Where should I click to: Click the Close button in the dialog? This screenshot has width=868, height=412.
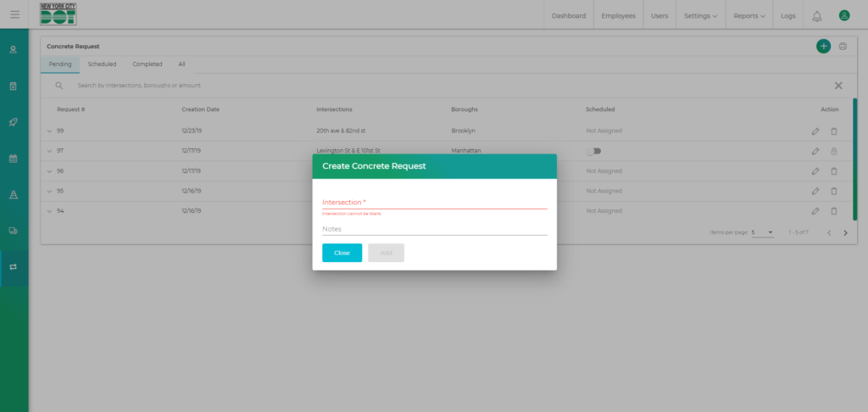[x=342, y=253]
